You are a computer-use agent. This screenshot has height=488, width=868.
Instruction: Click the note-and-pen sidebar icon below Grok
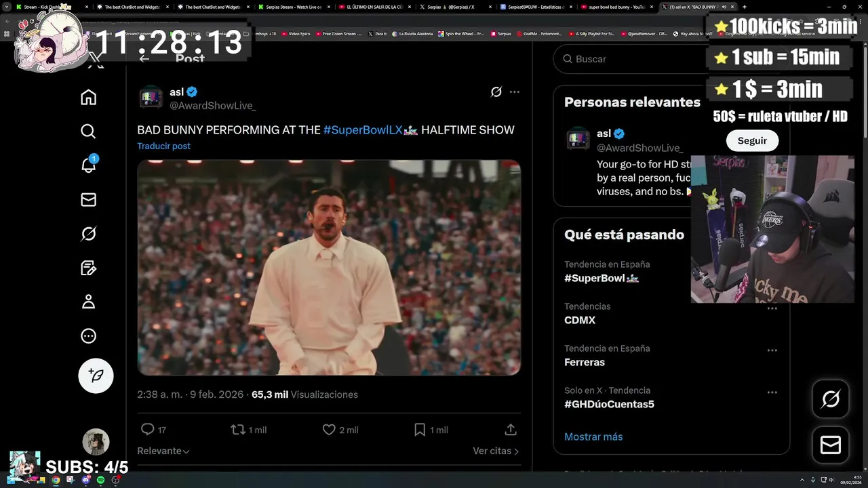[88, 268]
